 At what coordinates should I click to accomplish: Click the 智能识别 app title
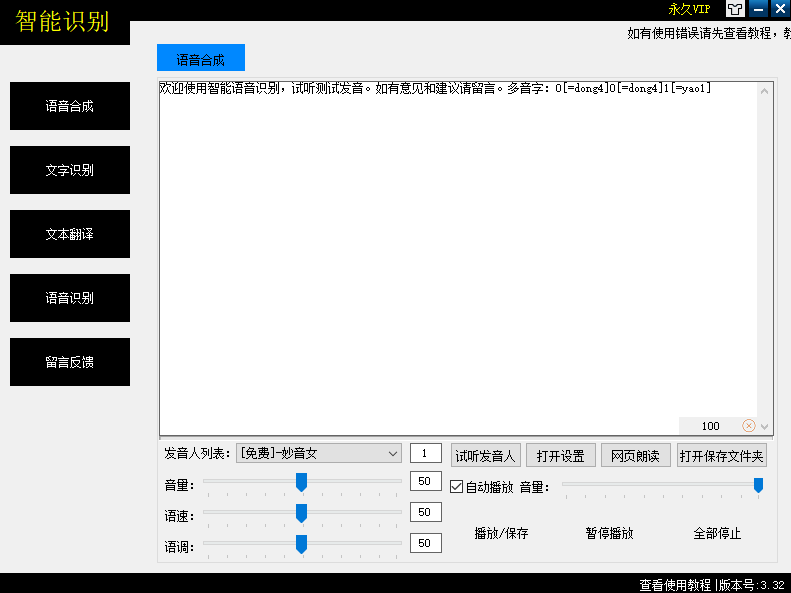pos(62,21)
